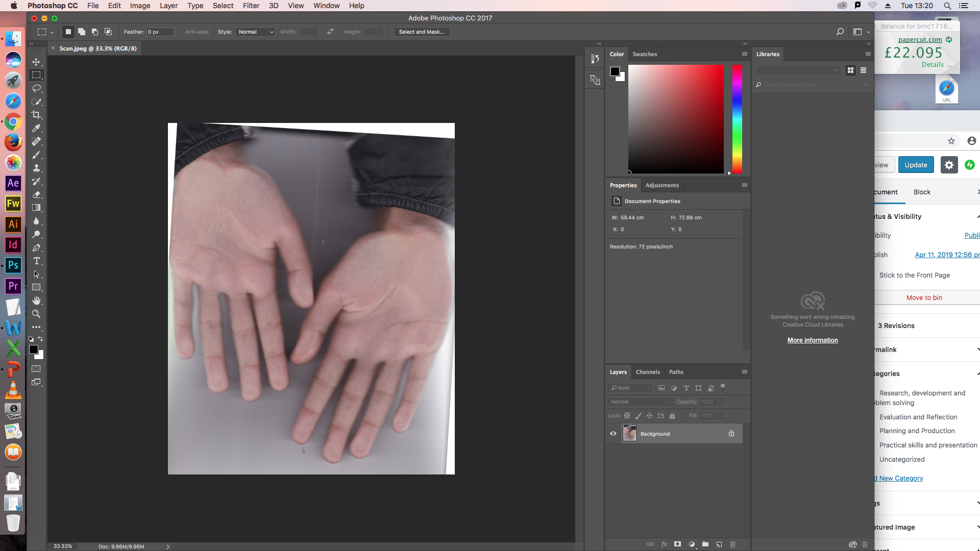Hide the Background layer visibility
The image size is (980, 551).
pos(613,434)
